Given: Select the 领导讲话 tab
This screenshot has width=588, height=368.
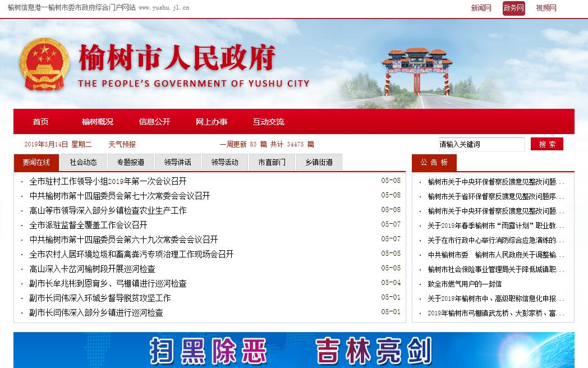Looking at the screenshot, I should click(178, 162).
